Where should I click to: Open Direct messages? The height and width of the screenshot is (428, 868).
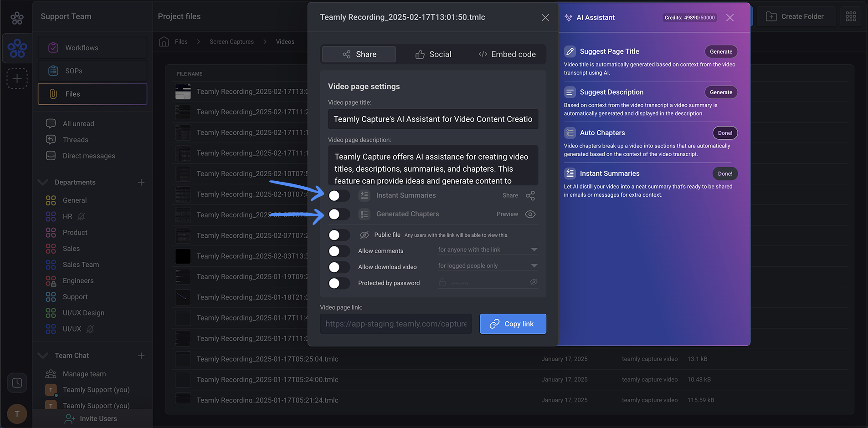point(81,156)
